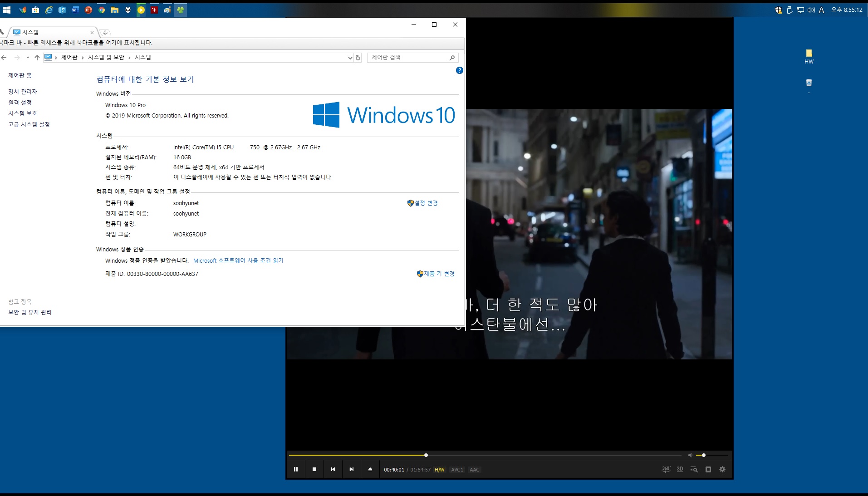Image resolution: width=868 pixels, height=496 pixels.
Task: Open the subtitle search icon in player
Action: pos(694,469)
